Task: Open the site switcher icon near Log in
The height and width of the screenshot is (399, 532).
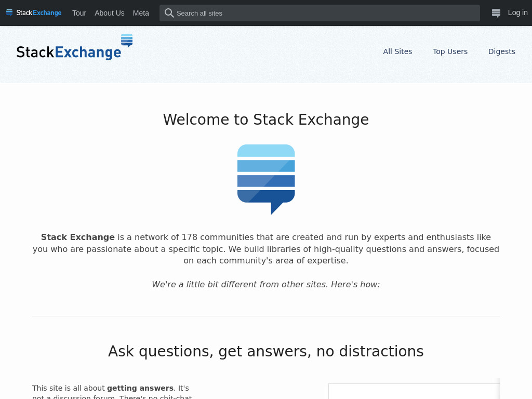Action: point(496,13)
